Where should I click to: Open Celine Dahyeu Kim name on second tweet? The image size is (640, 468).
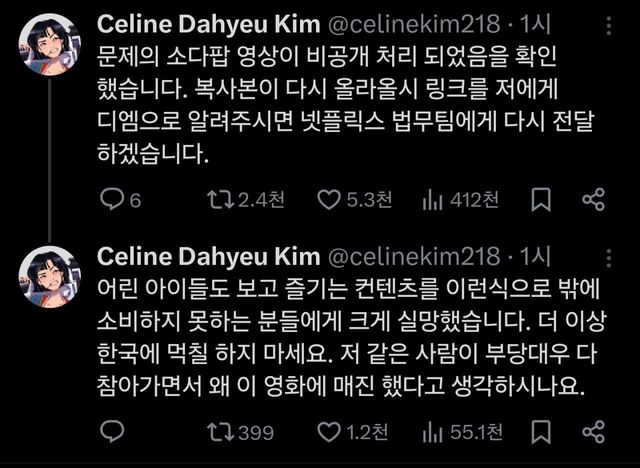(209, 257)
